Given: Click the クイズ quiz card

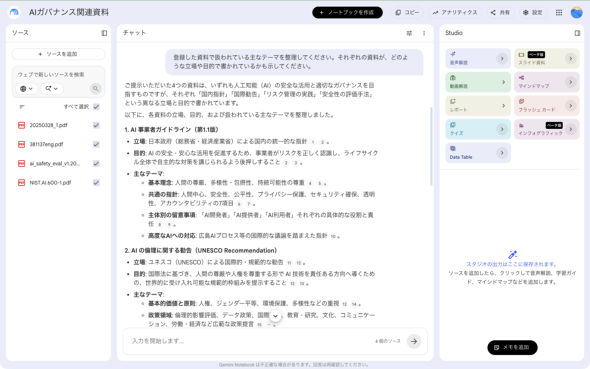Looking at the screenshot, I should 478,129.
